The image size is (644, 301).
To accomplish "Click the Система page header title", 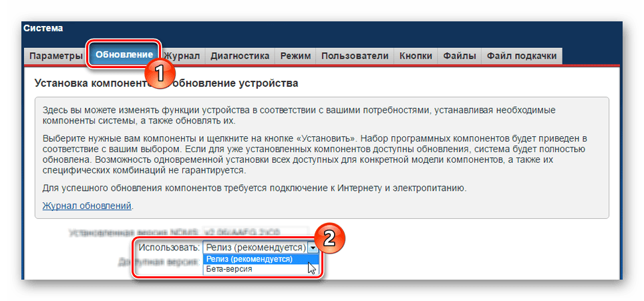I will click(x=43, y=28).
